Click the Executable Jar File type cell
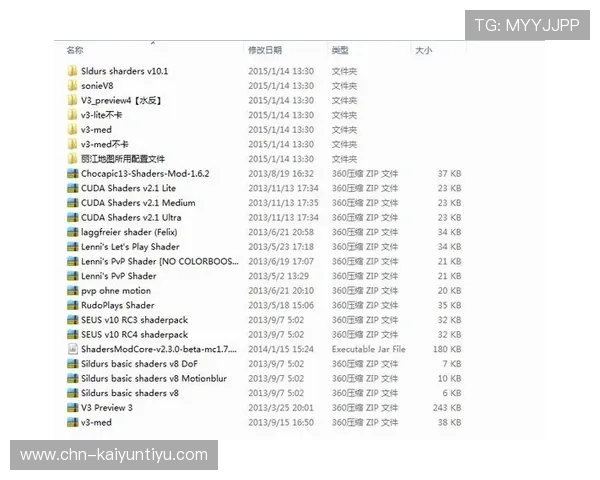600x480 pixels. [368, 349]
